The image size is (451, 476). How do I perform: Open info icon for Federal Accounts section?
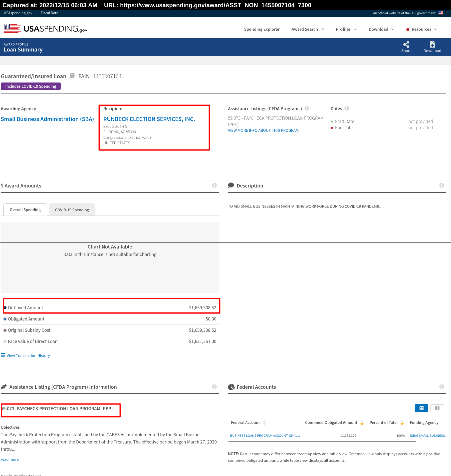coord(442,387)
